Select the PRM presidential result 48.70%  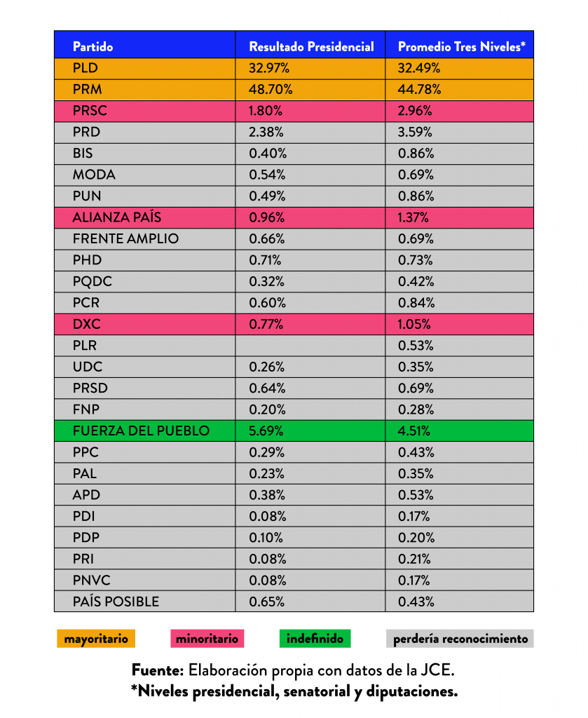coord(271,89)
